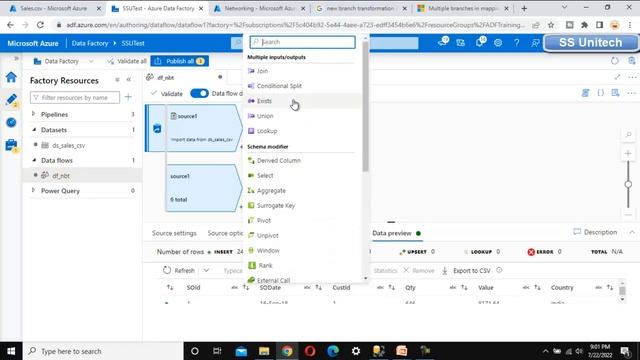Switch to the Source settings tab

tap(174, 233)
